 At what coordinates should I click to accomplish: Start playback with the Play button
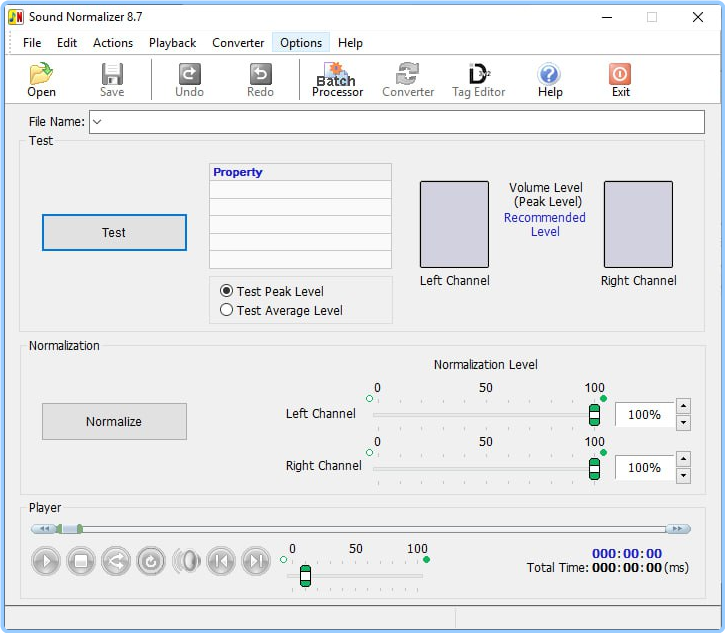[x=46, y=561]
